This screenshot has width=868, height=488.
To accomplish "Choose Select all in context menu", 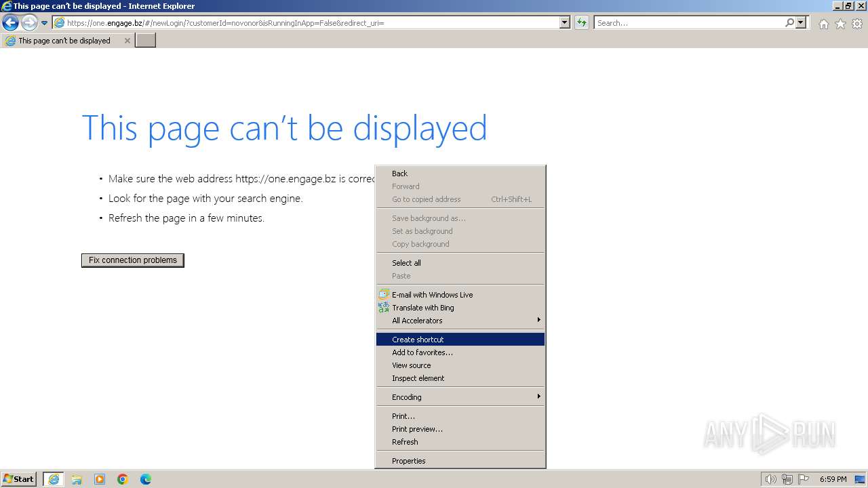I will (x=460, y=263).
